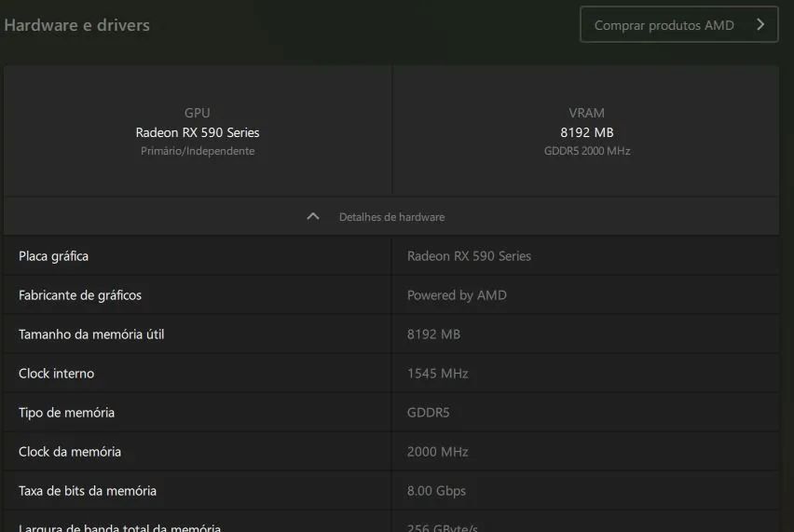
Task: Click the GDDR5 2000 MHz subtitle
Action: (x=587, y=151)
